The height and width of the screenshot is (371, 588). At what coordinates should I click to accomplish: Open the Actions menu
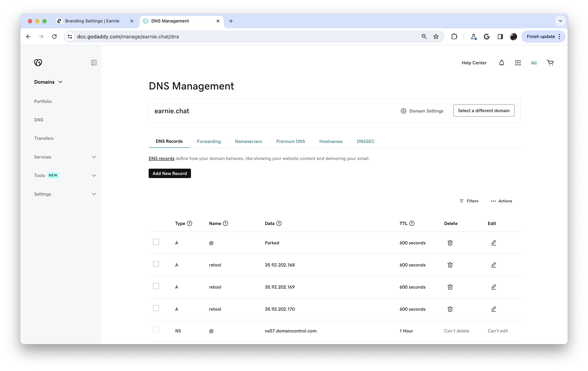[501, 201]
